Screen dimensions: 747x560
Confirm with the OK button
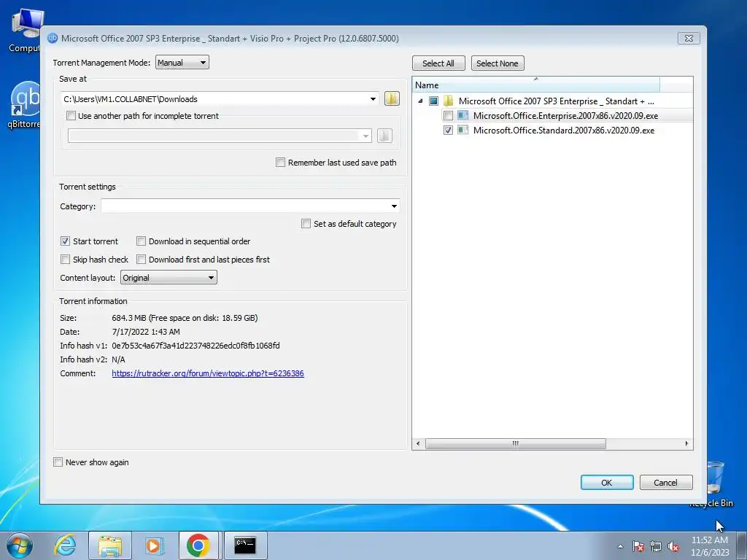pos(607,483)
